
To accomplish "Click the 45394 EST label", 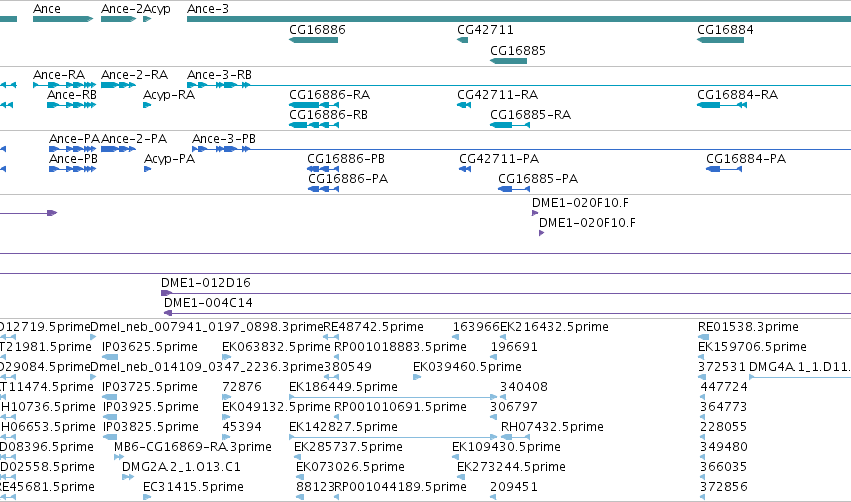I will click(x=242, y=427).
